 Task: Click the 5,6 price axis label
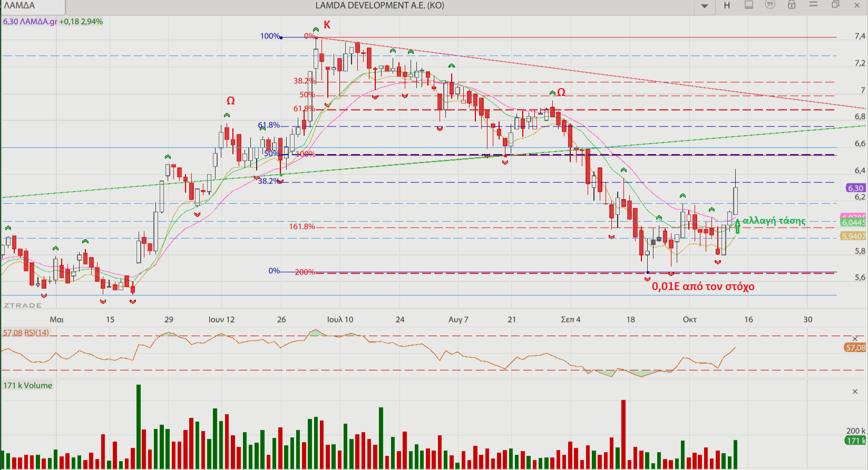[860, 277]
